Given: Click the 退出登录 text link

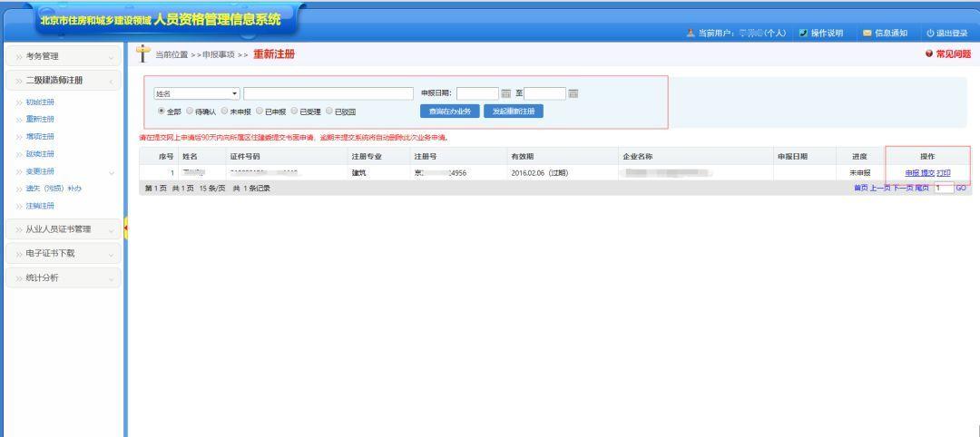Looking at the screenshot, I should tap(952, 33).
